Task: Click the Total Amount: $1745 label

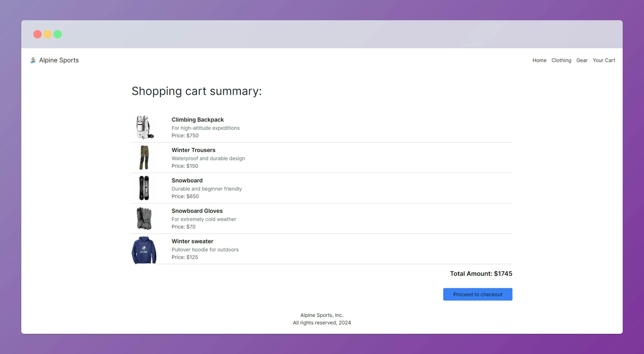Action: (x=481, y=273)
